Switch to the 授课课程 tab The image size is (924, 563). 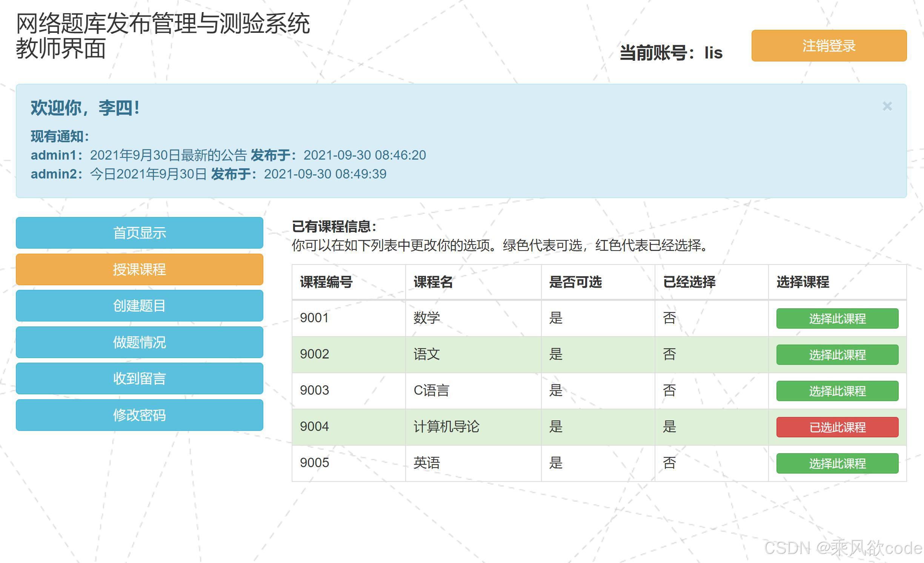click(139, 269)
